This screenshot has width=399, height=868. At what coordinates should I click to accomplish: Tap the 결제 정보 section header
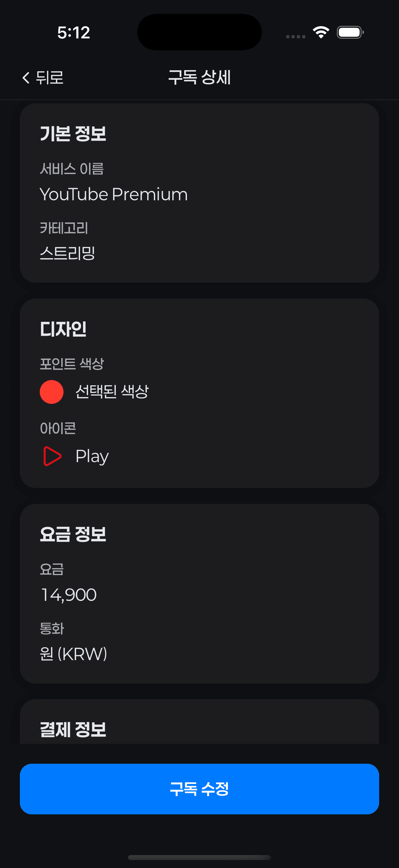coord(73,730)
